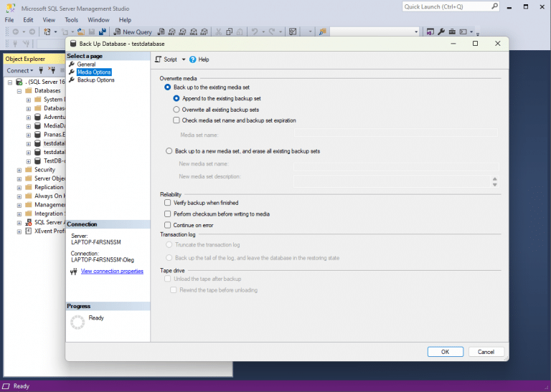The image size is (551, 392).
Task: Select the Pranas database in Object Explorer
Action: pos(55,135)
